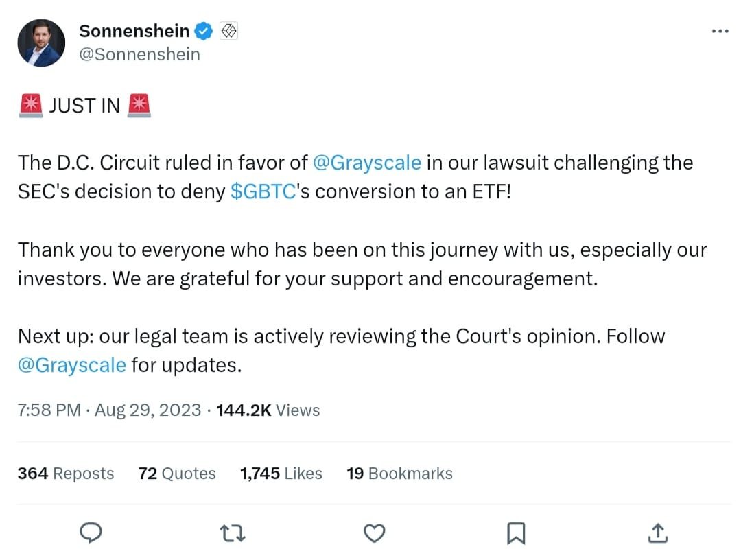Open the @Grayscale mention before 'for updates'

[71, 364]
